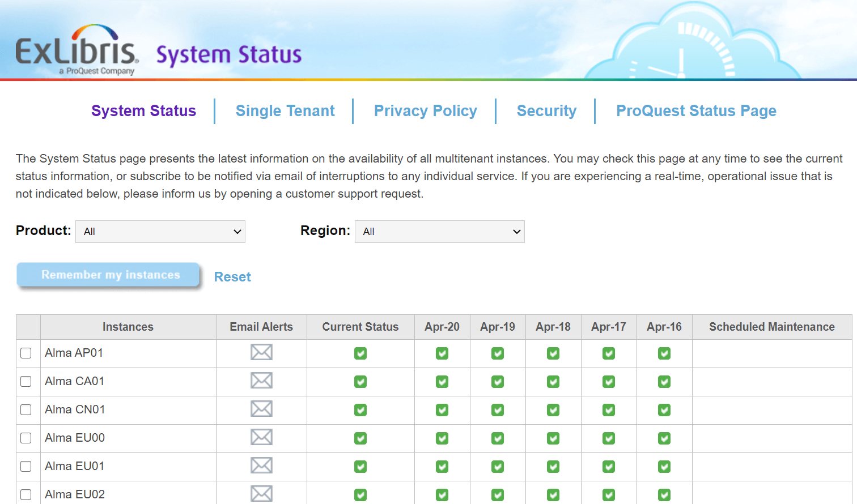Click Alma CA01 current status green check
This screenshot has width=857, height=504.
pos(360,382)
